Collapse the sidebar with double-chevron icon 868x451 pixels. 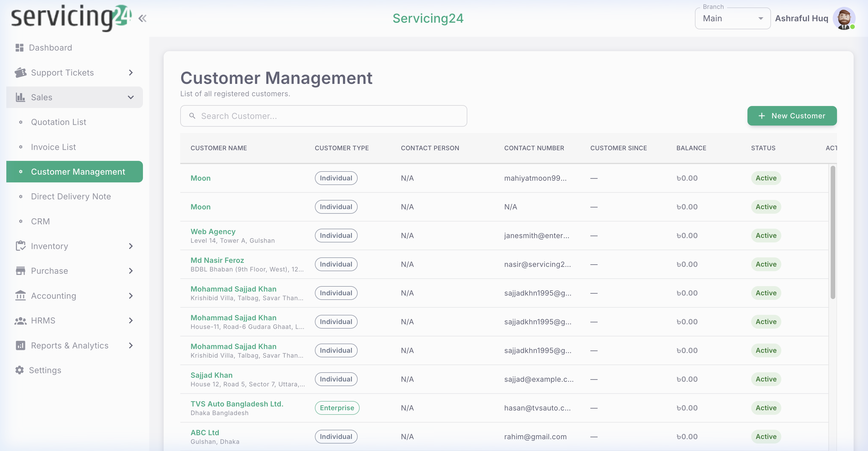coord(142,18)
